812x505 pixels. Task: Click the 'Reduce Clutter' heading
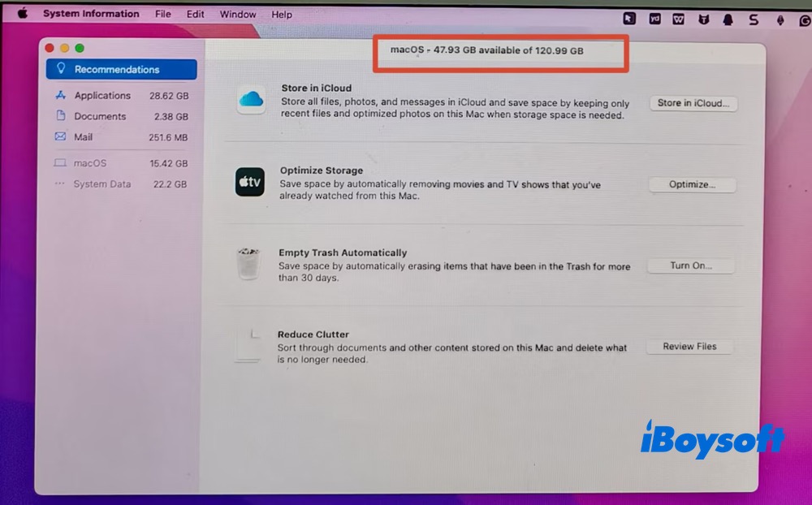point(313,335)
